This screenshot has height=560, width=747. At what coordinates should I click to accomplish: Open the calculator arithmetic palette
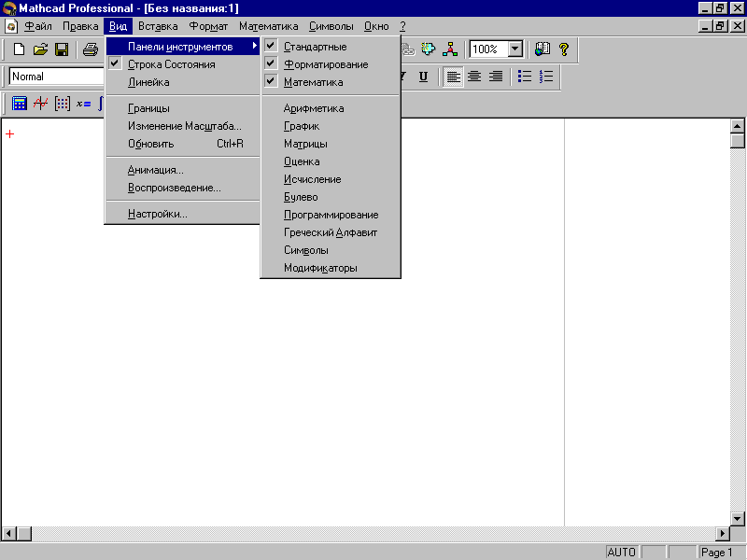19,104
